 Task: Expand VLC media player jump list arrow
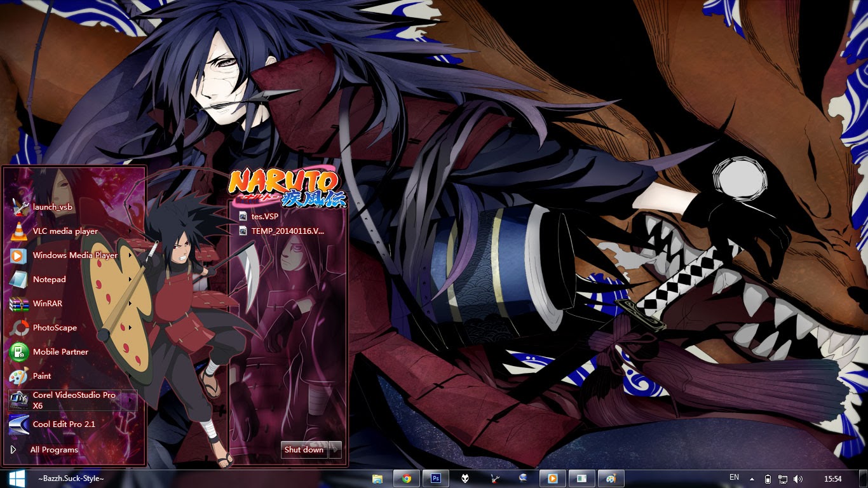130,231
